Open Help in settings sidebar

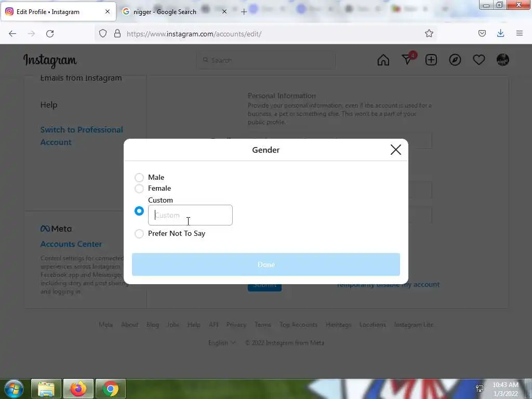click(49, 105)
